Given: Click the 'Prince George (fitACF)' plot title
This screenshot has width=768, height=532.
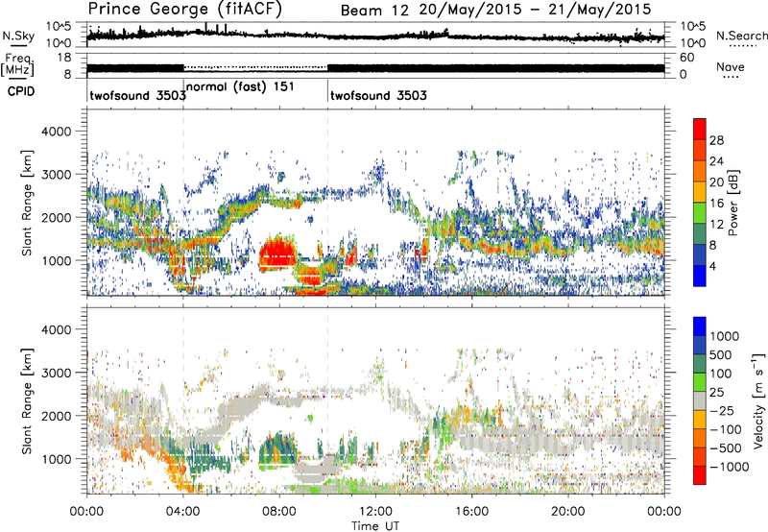Looking at the screenshot, I should click(185, 10).
